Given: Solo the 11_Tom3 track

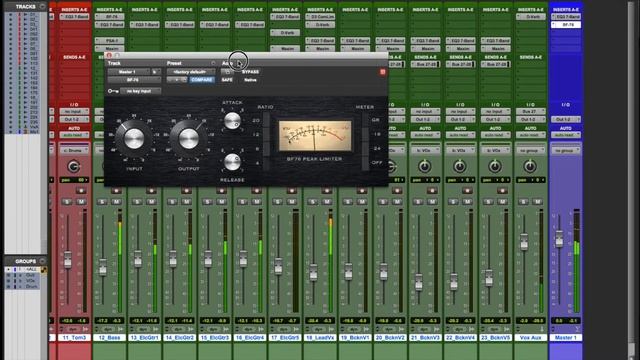Looking at the screenshot, I should click(x=67, y=202).
